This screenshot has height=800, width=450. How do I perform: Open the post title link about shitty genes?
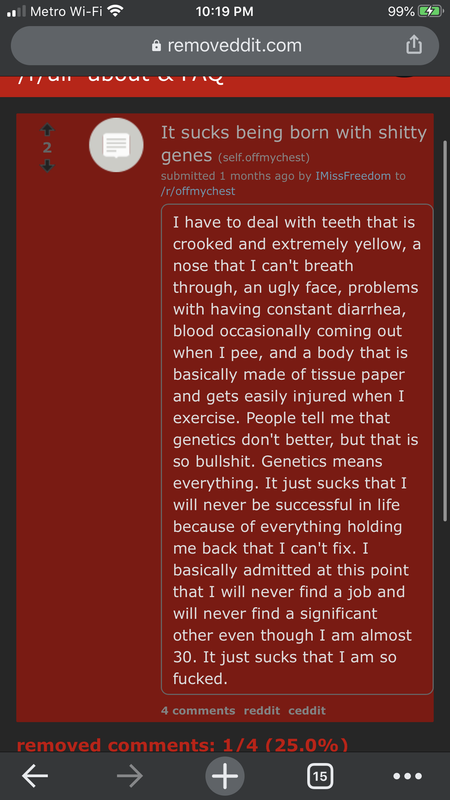[294, 143]
